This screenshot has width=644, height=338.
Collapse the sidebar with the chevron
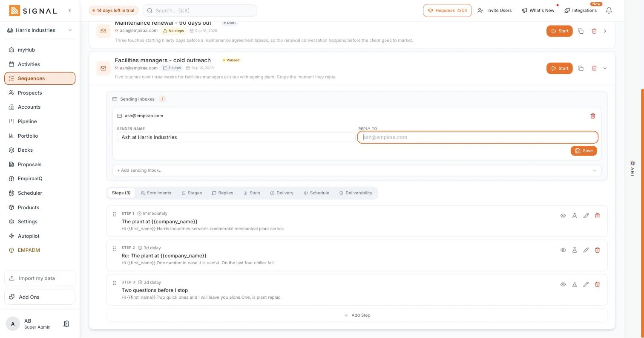[x=70, y=10]
